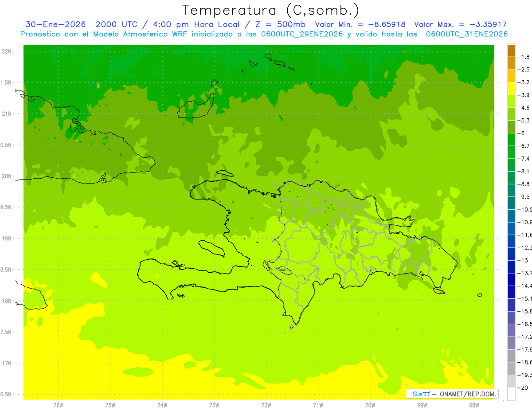Click the '-2.5' colorbar value label
This screenshot has width=532, height=411.
524,70
